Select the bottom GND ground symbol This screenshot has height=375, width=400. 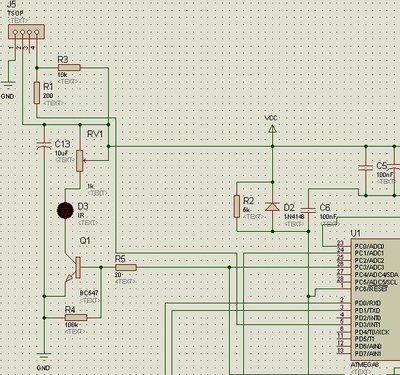tap(44, 356)
